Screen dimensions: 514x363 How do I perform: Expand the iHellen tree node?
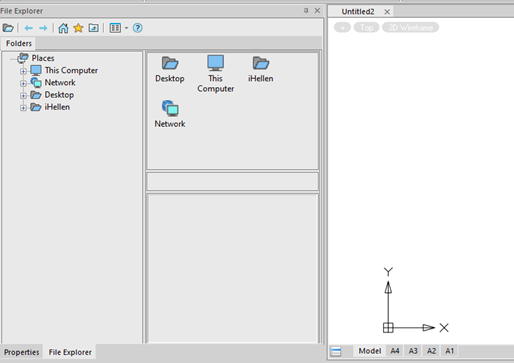pos(23,108)
